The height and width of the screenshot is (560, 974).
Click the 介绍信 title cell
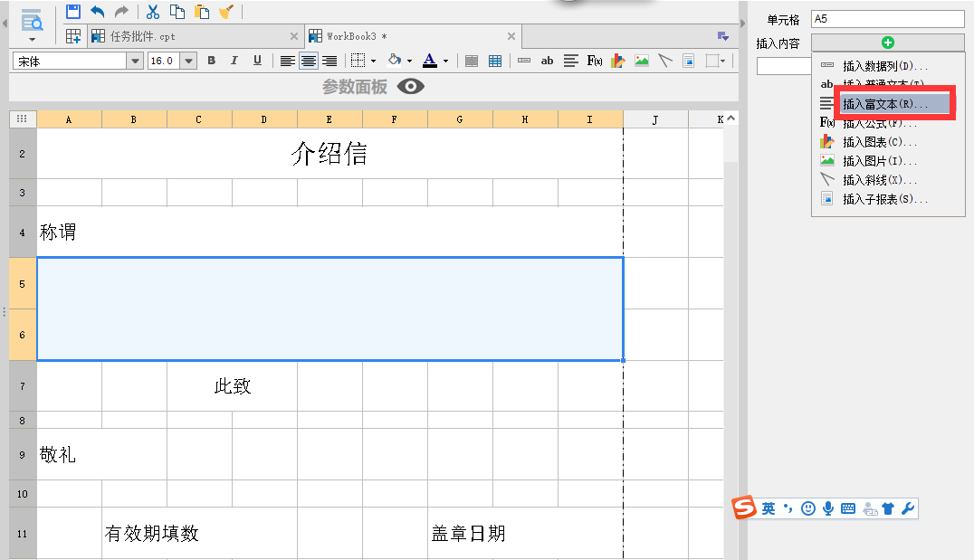pyautogui.click(x=329, y=154)
